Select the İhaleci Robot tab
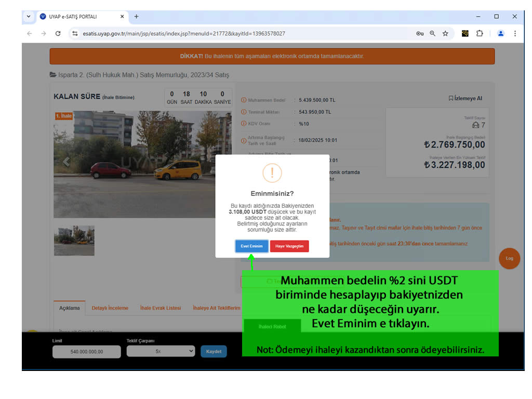This screenshot has width=532, height=399. 272,326
